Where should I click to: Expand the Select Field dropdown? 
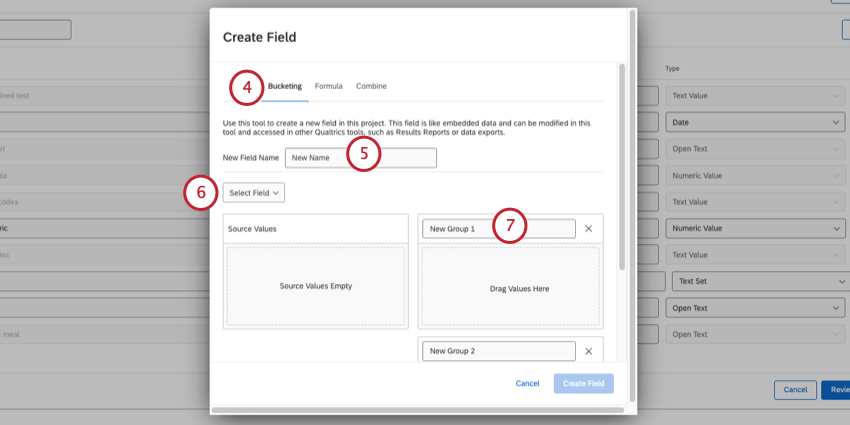point(253,192)
